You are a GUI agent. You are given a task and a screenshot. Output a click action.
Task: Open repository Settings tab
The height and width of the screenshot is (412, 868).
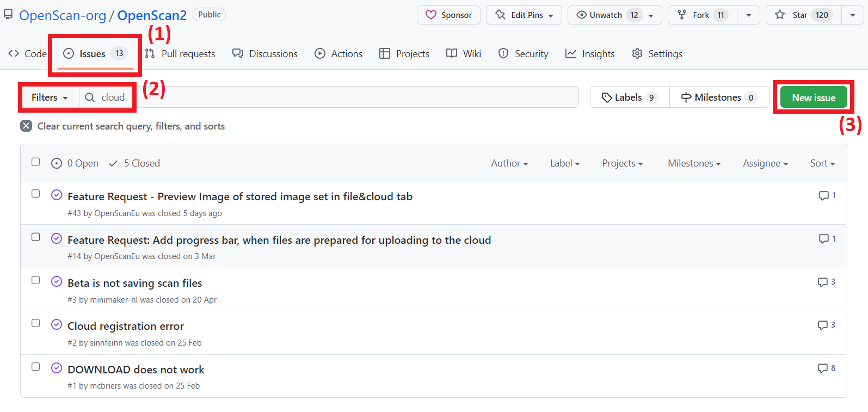coord(657,53)
